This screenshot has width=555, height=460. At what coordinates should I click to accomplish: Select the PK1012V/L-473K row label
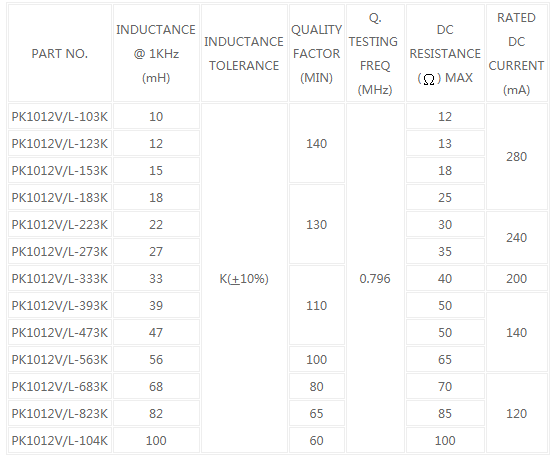(x=60, y=332)
